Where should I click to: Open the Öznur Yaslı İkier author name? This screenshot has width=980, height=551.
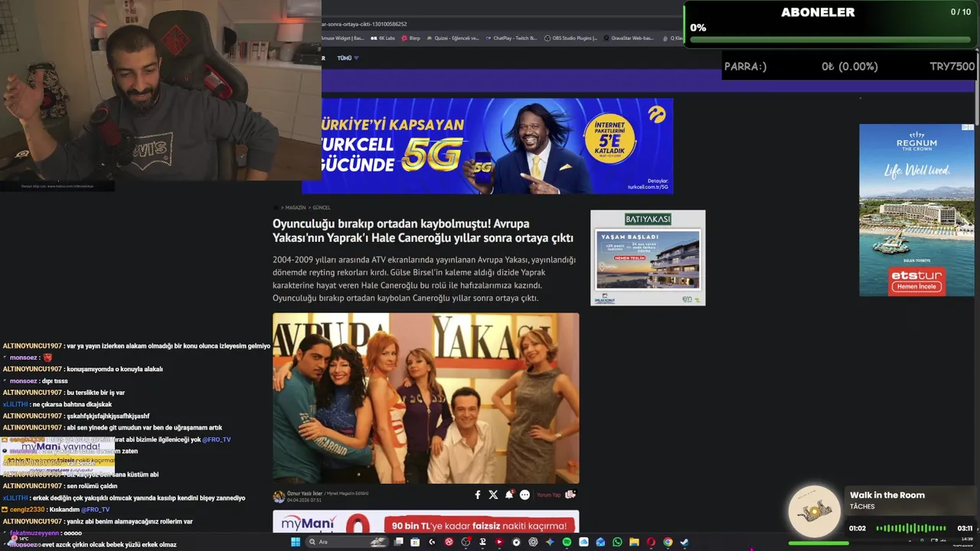click(x=305, y=494)
